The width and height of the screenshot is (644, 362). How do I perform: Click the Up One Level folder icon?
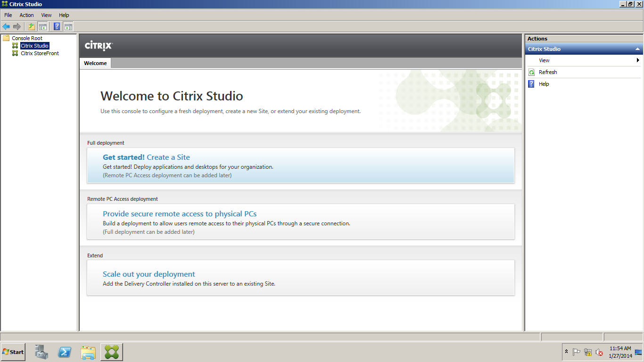tap(32, 26)
